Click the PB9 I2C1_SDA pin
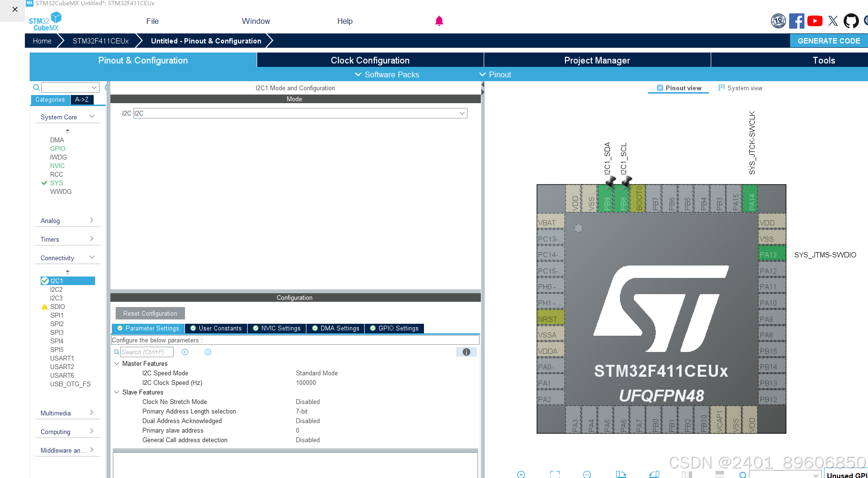 tap(607, 199)
